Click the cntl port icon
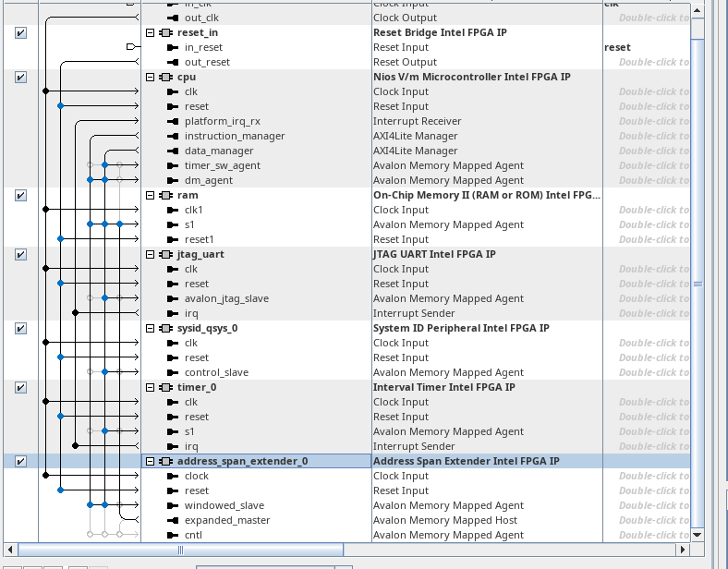Image resolution: width=728 pixels, height=569 pixels. [173, 535]
